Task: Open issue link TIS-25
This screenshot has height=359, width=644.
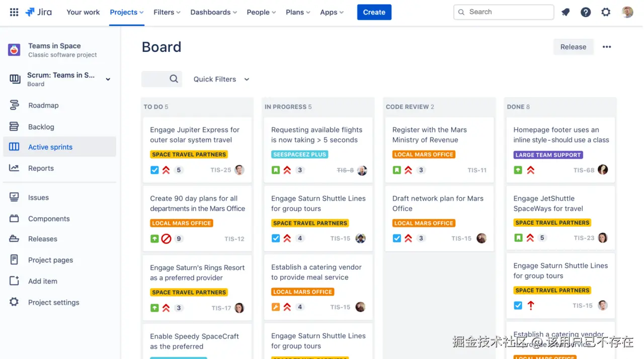Action: 221,170
